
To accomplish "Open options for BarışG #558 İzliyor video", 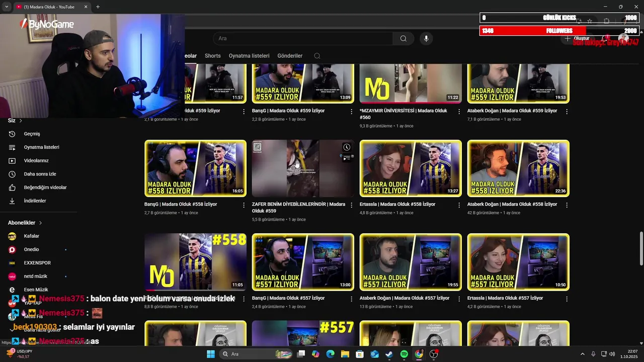I will coord(244,205).
